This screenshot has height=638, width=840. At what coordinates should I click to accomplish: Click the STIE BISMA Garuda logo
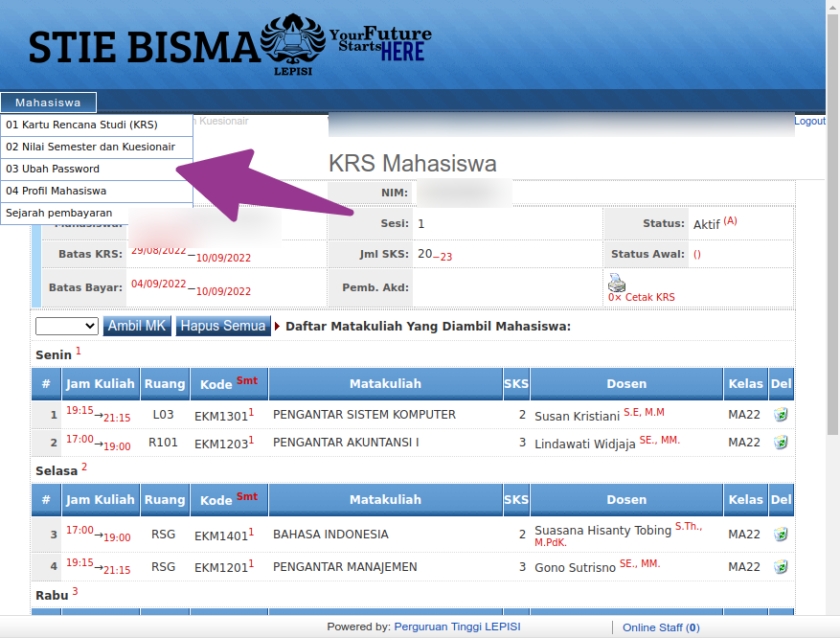(292, 44)
